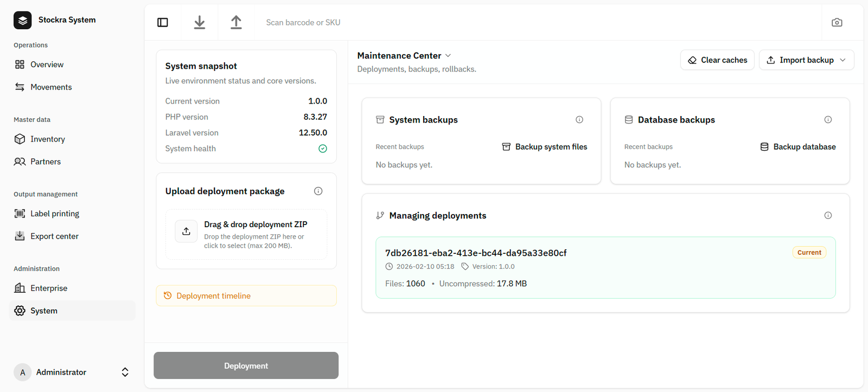The image size is (868, 392).
Task: Open Inventory in the sidebar
Action: (x=48, y=139)
